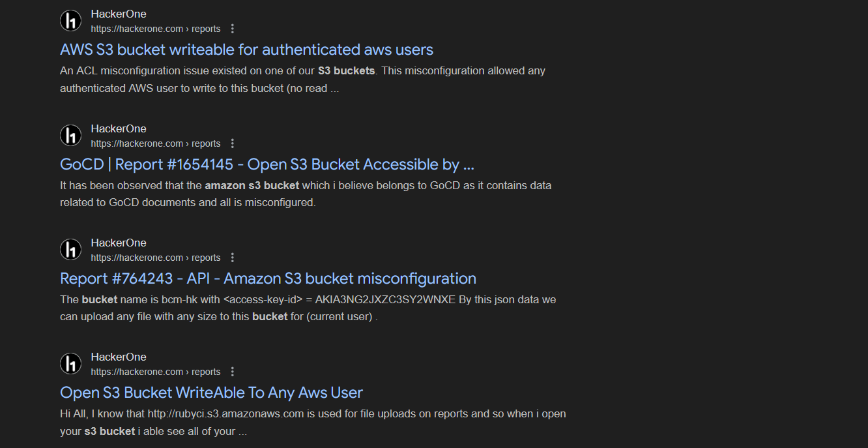Open three-dot options for GoCD Report #1654145 result
The width and height of the screenshot is (868, 448).
[233, 143]
